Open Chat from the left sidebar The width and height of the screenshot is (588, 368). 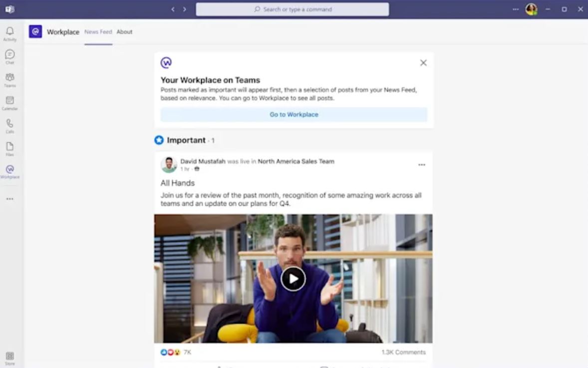point(10,57)
